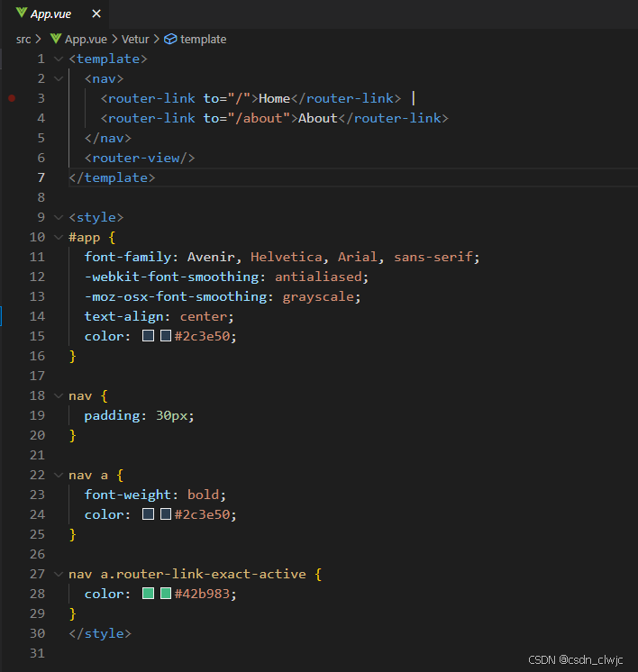Viewport: 638px width, 672px height.
Task: Click the template breadcrumb label
Action: click(x=204, y=40)
